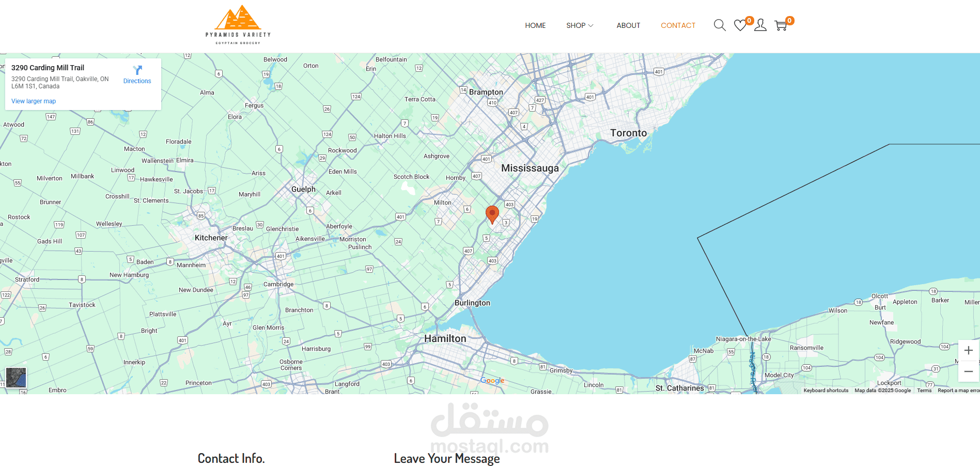Viewport: 980px width, 466px height.
Task: Click the Pyramids Variety logo
Action: 238,25
